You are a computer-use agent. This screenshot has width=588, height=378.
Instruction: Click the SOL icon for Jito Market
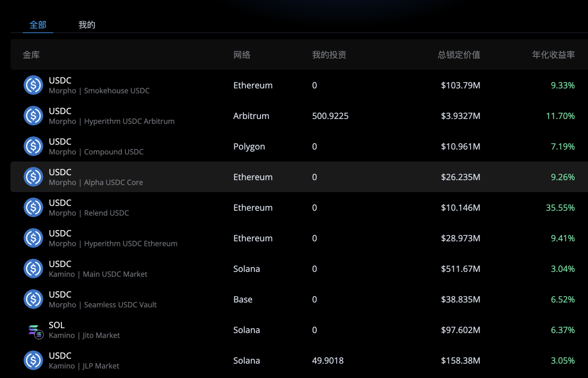[35, 331]
